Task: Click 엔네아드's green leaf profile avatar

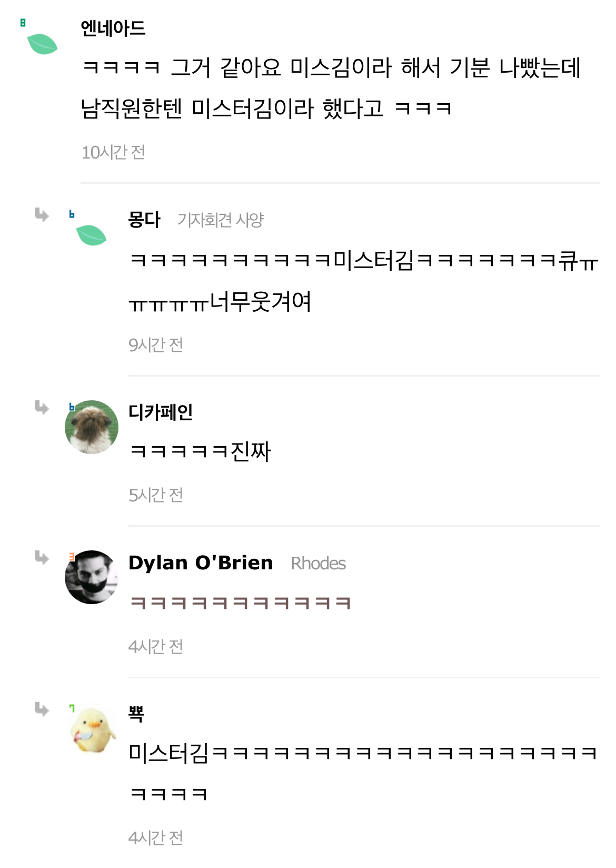Action: pos(42,44)
